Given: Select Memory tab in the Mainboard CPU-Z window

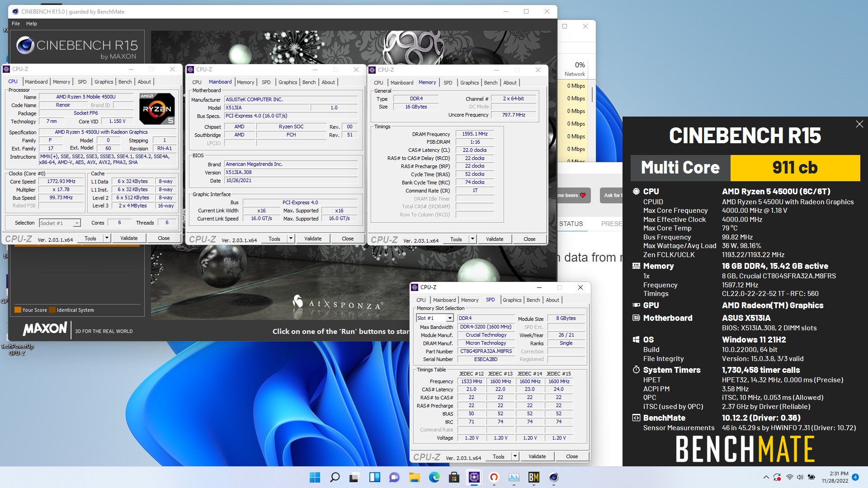Looking at the screenshot, I should [x=245, y=82].
